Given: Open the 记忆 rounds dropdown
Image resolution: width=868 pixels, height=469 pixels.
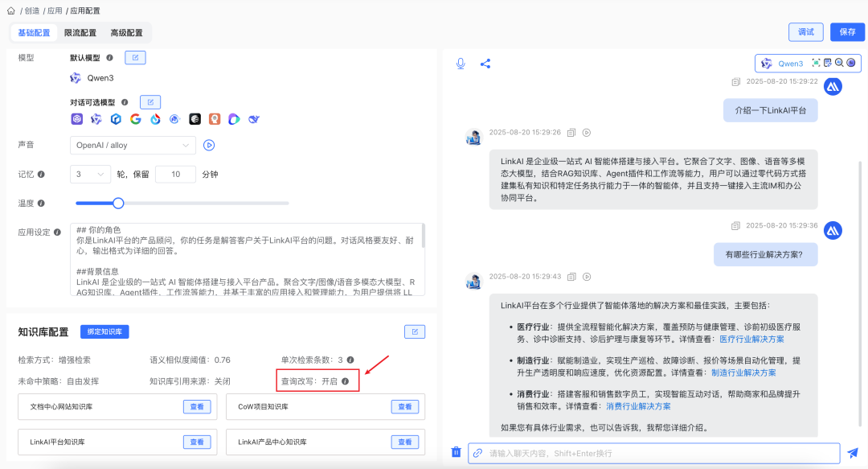Looking at the screenshot, I should (x=90, y=174).
